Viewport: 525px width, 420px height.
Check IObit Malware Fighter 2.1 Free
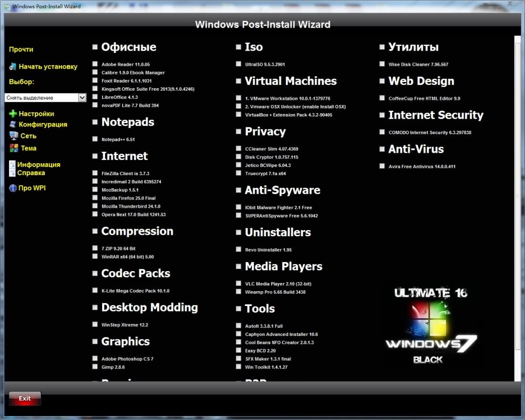[x=238, y=207]
